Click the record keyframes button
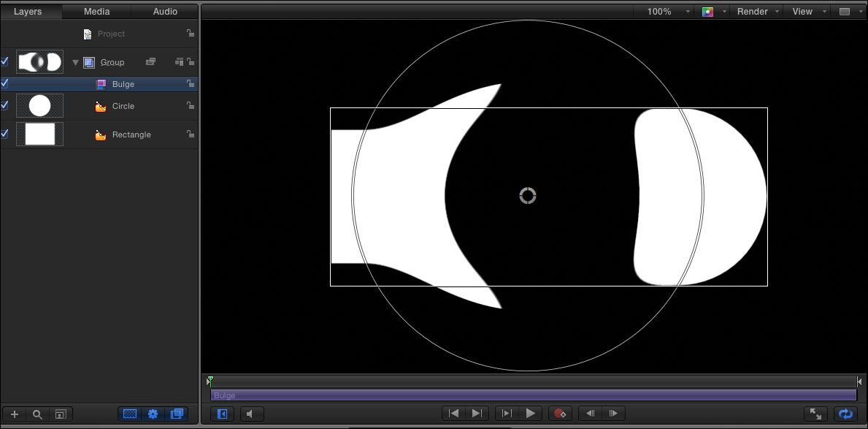This screenshot has height=429, width=868. pos(560,414)
